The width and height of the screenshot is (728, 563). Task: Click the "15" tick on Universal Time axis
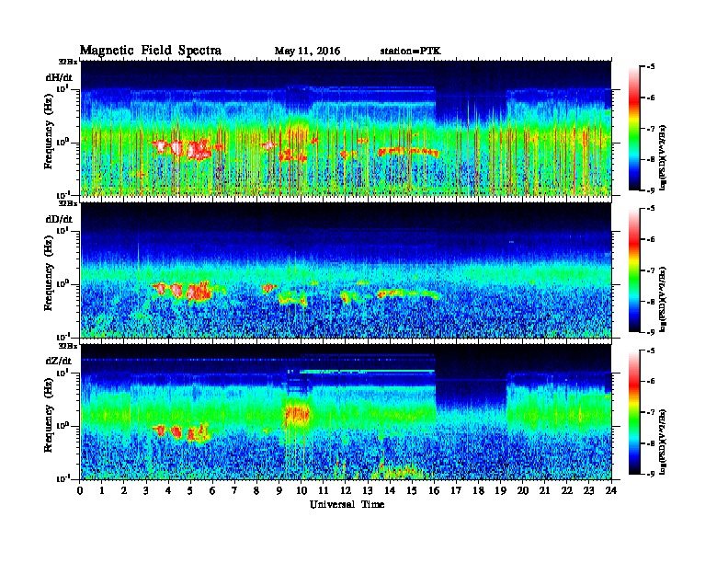point(412,490)
